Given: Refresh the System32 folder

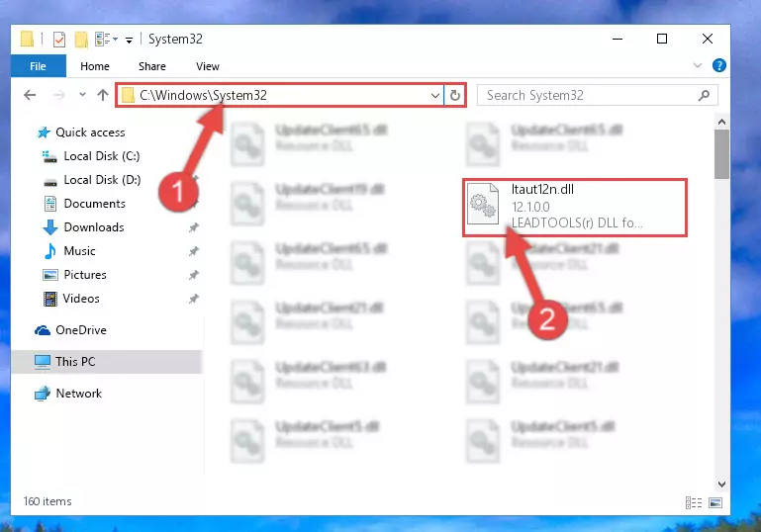Looking at the screenshot, I should (455, 96).
